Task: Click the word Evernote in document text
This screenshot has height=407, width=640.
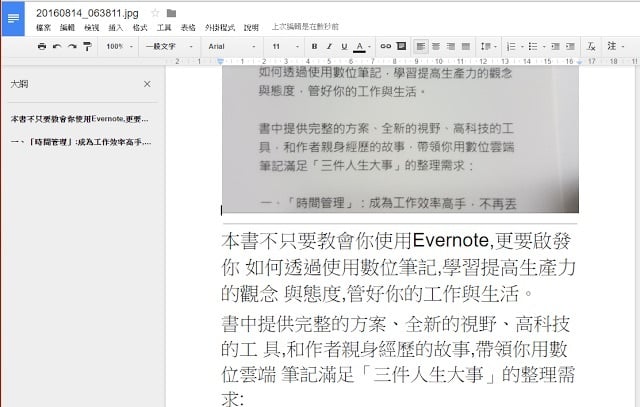Action: [x=451, y=240]
